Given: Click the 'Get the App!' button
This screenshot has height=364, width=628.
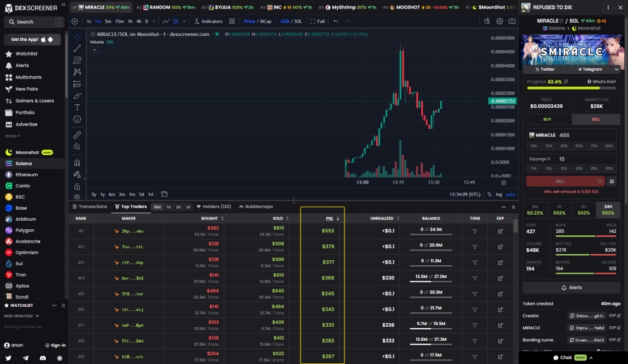Looking at the screenshot, I should click(33, 40).
